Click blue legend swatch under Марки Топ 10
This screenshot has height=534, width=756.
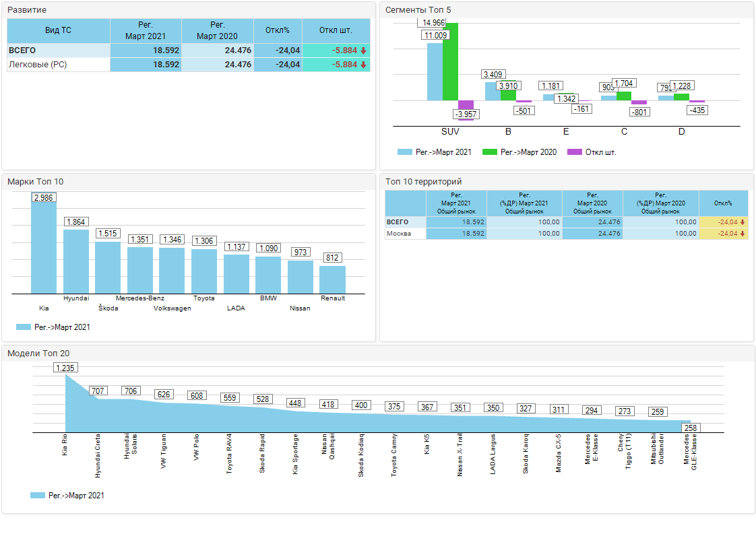24,327
